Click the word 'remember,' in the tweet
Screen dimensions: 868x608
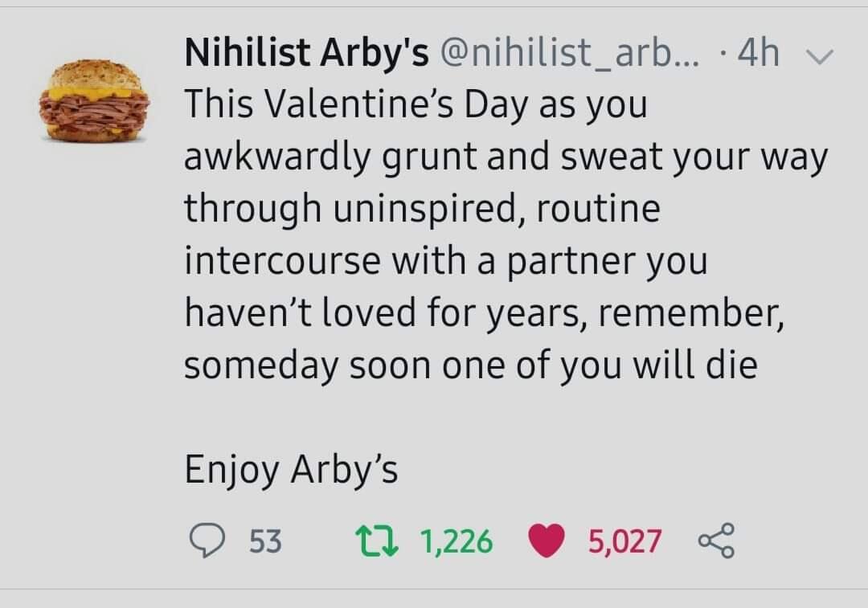[691, 313]
